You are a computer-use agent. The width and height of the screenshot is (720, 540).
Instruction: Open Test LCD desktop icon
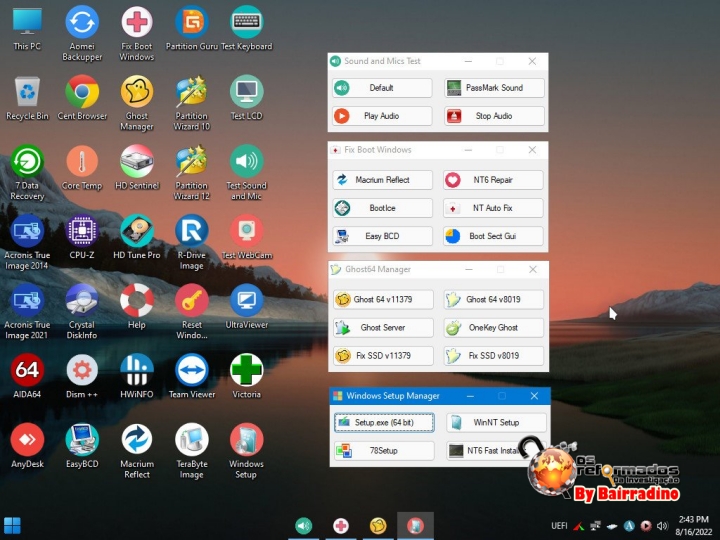pyautogui.click(x=247, y=98)
